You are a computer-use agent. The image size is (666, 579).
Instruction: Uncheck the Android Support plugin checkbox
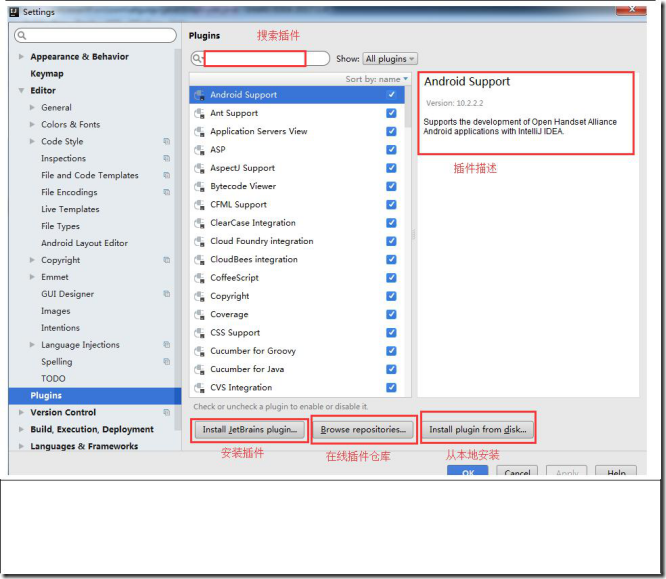click(391, 95)
